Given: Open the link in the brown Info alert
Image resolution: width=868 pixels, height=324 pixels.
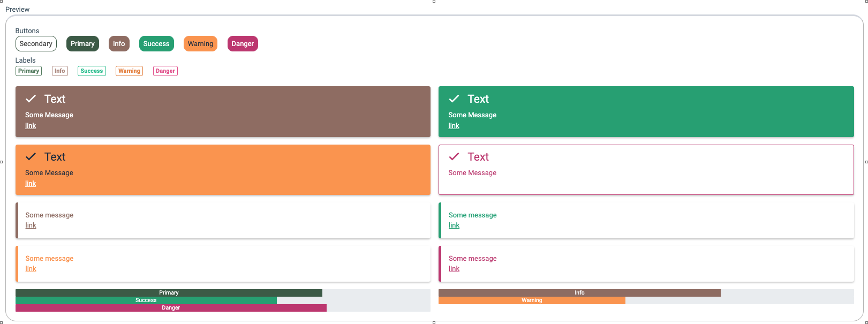Looking at the screenshot, I should (31, 126).
